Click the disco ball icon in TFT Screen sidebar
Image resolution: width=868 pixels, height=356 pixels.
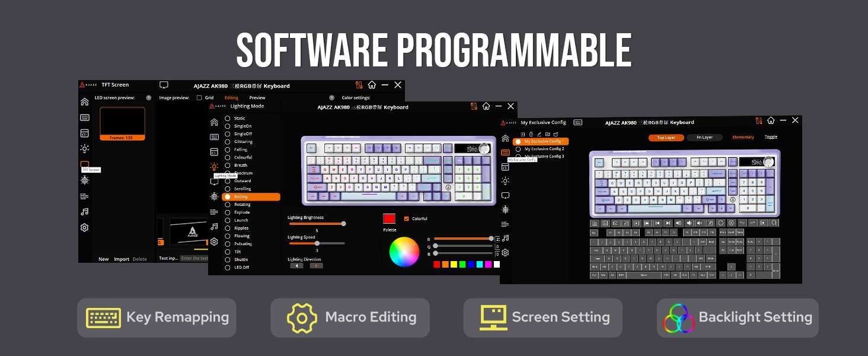pos(85,180)
